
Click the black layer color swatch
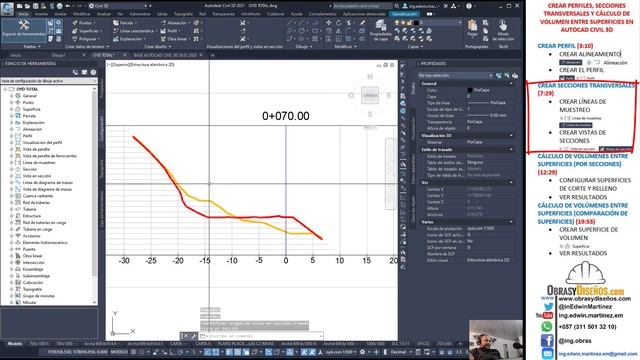pyautogui.click(x=416, y=23)
